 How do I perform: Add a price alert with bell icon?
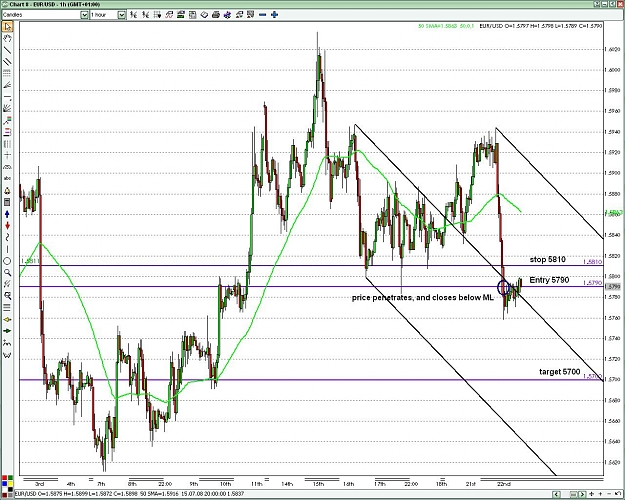[x=7, y=191]
